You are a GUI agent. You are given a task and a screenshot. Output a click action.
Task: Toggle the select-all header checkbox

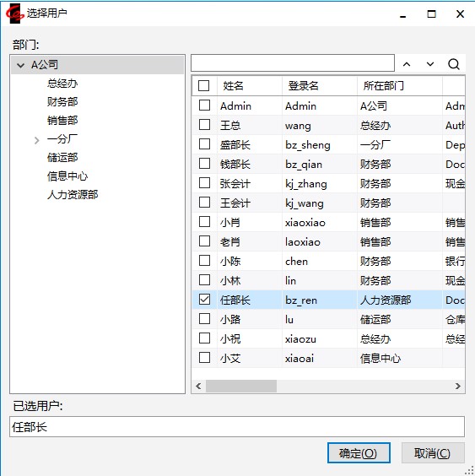point(203,85)
